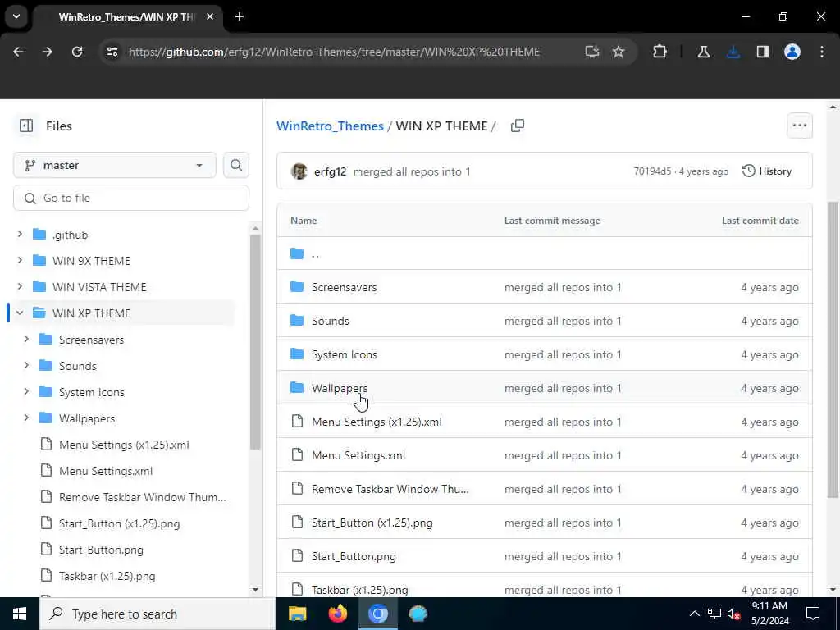Image resolution: width=840 pixels, height=630 pixels.
Task: Select Start_Button (x1.25).png in tree
Action: pos(119,523)
